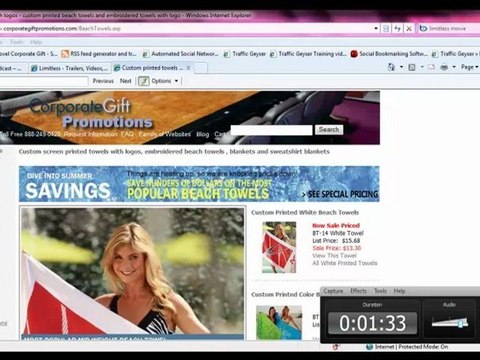Open the RSS feed generator favorite
This screenshot has width=480, height=360.
tap(99, 54)
